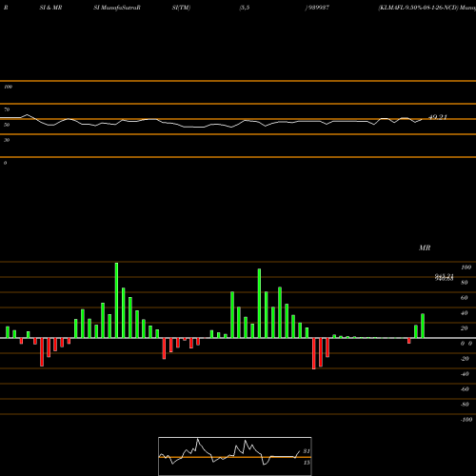Click the 'SI(TM)' header text
Viewport: 476px width, 476px height.
(x=181, y=8)
